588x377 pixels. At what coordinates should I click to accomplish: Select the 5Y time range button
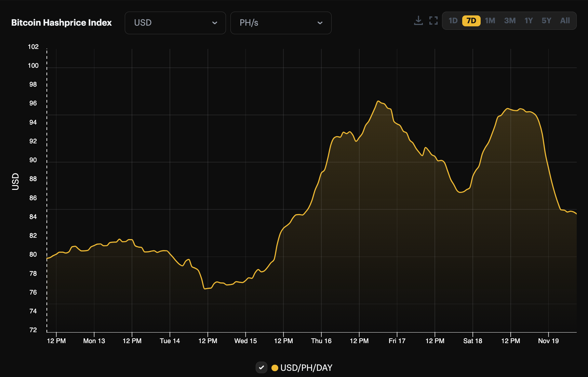point(546,21)
